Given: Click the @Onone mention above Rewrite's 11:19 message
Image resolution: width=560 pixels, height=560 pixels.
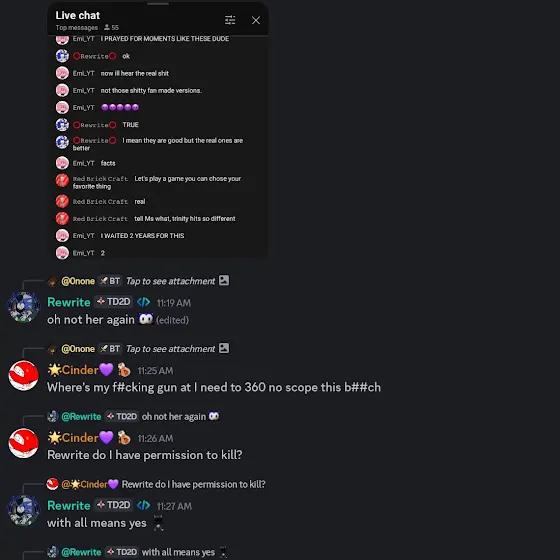Looking at the screenshot, I should pos(78,281).
